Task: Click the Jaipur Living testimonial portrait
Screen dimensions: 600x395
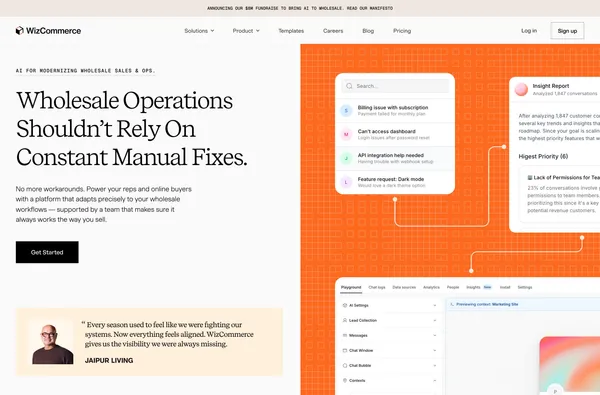Action: 52,342
